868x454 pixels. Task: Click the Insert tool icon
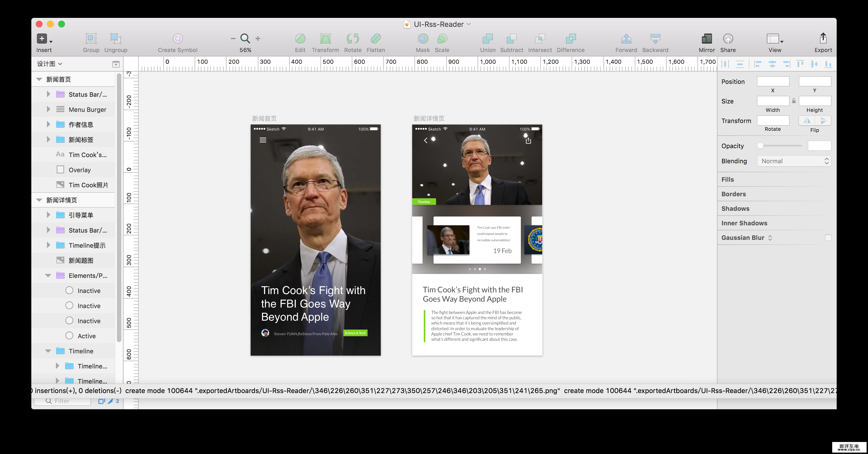42,39
